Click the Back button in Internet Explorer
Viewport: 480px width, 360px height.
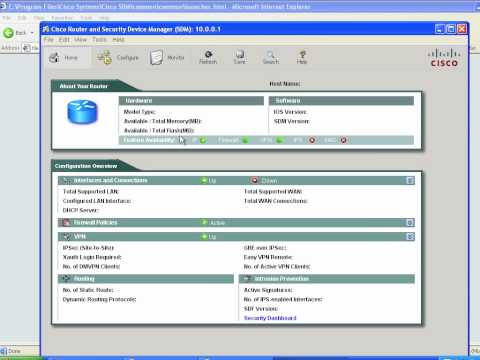click(14, 33)
